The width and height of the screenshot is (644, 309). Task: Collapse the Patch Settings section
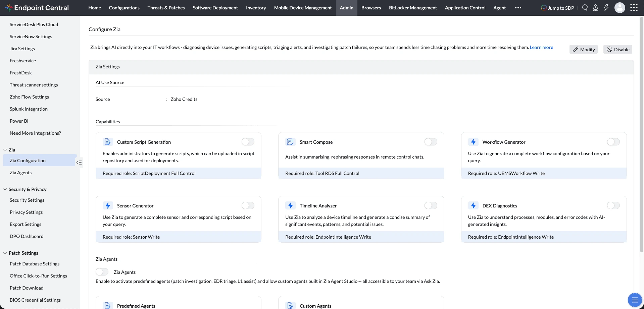pos(5,253)
